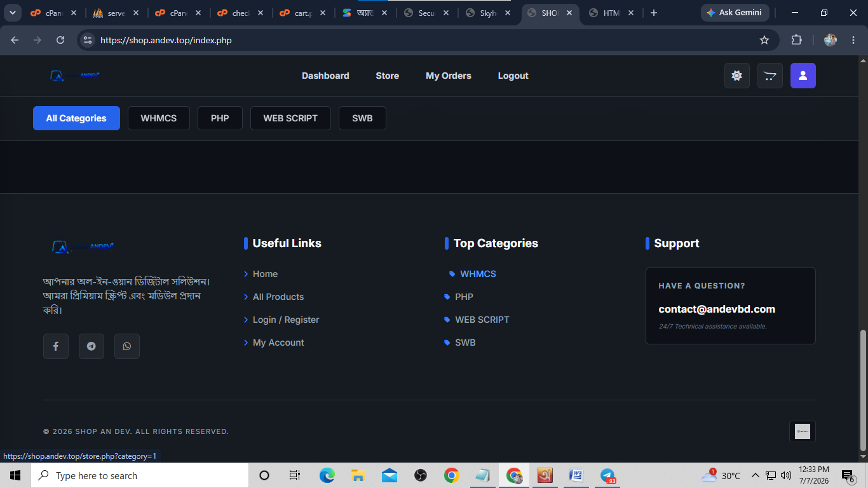Open the browser Extensions puzzle icon

796,40
